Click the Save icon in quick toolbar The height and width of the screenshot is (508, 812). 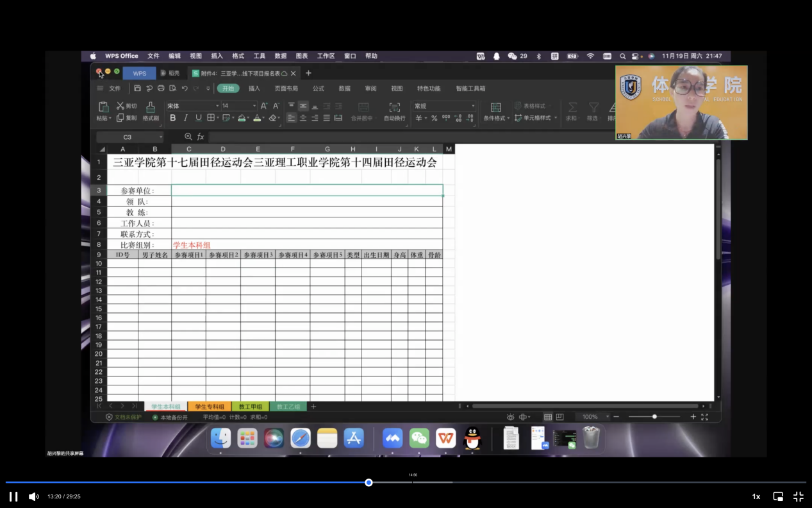(x=137, y=89)
